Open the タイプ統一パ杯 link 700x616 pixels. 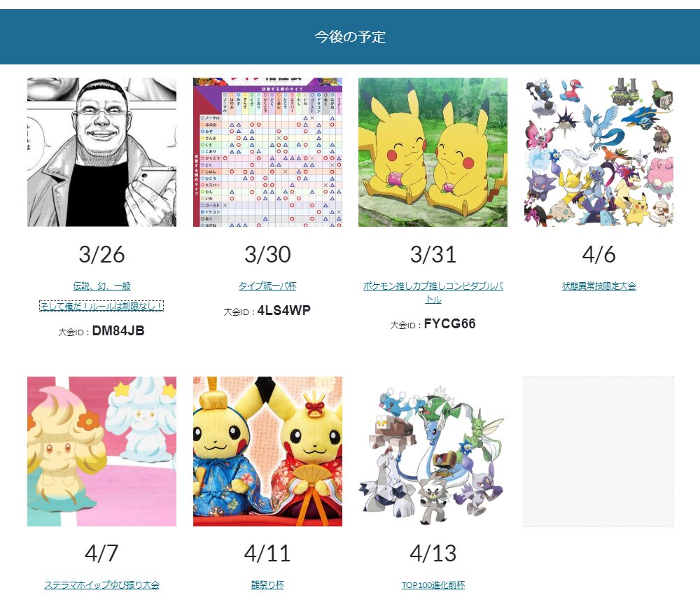tap(267, 286)
